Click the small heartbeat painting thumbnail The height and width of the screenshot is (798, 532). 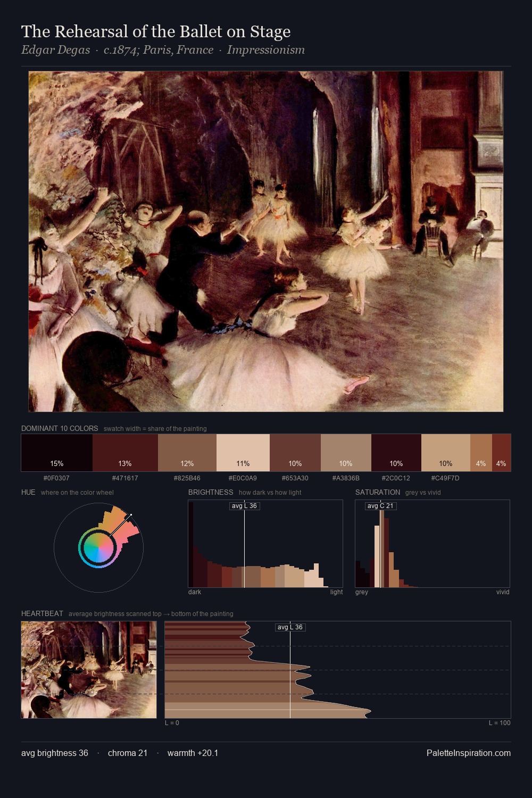pyautogui.click(x=89, y=670)
